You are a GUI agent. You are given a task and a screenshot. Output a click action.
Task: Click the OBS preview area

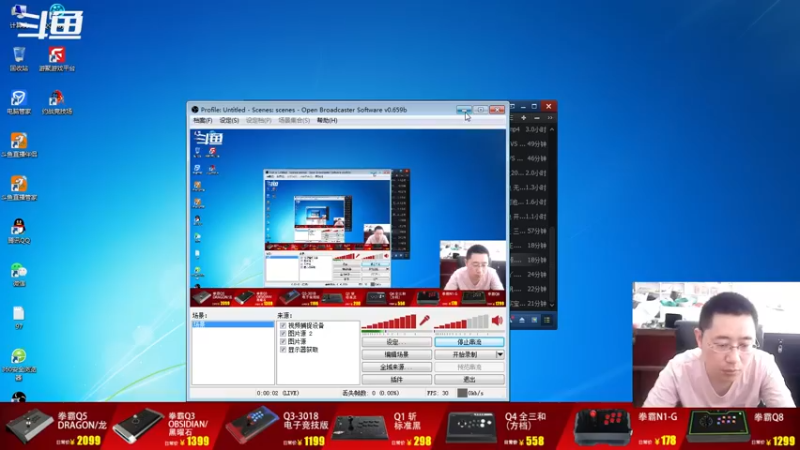pyautogui.click(x=348, y=217)
